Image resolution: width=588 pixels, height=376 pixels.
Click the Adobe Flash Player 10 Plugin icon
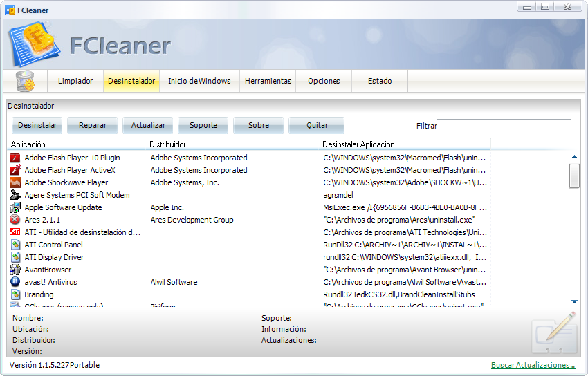15,158
